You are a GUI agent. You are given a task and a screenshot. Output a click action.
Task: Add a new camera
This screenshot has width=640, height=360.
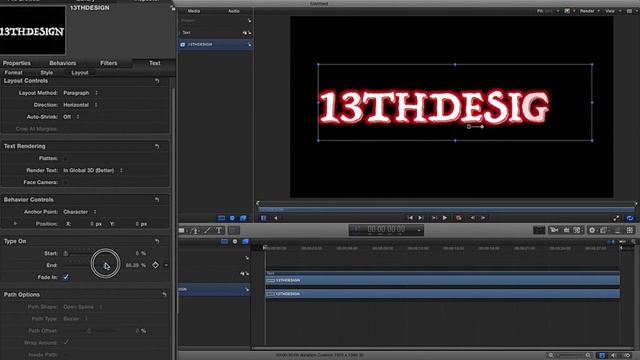point(554,230)
